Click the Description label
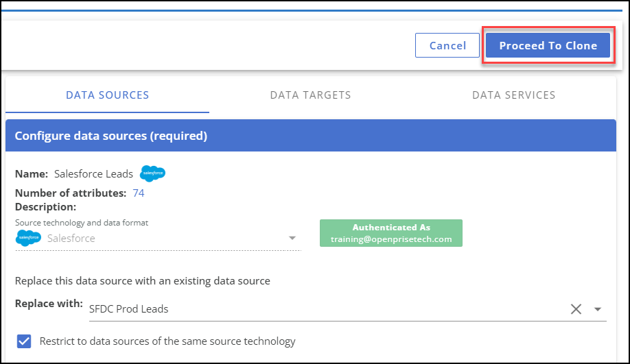Viewport: 630px width, 364px height. [45, 207]
